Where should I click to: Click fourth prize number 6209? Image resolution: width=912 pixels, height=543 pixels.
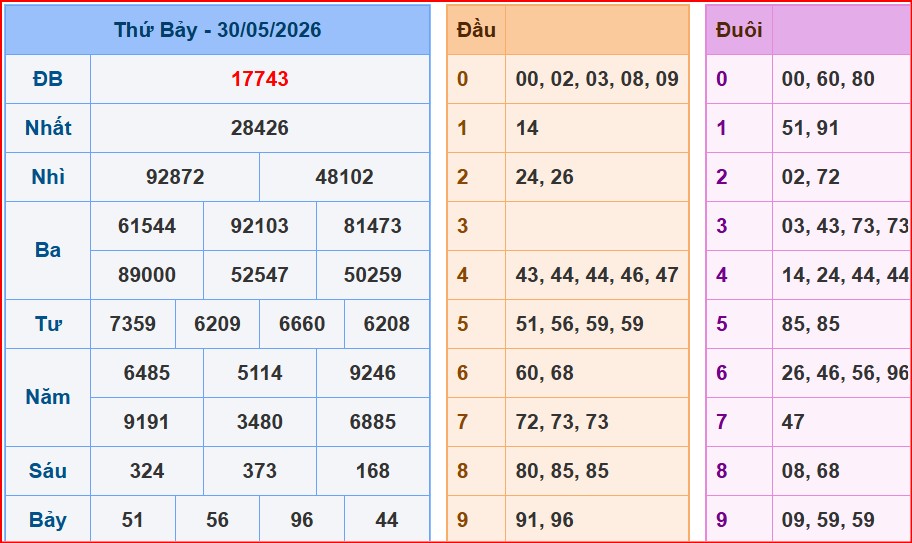pos(217,324)
